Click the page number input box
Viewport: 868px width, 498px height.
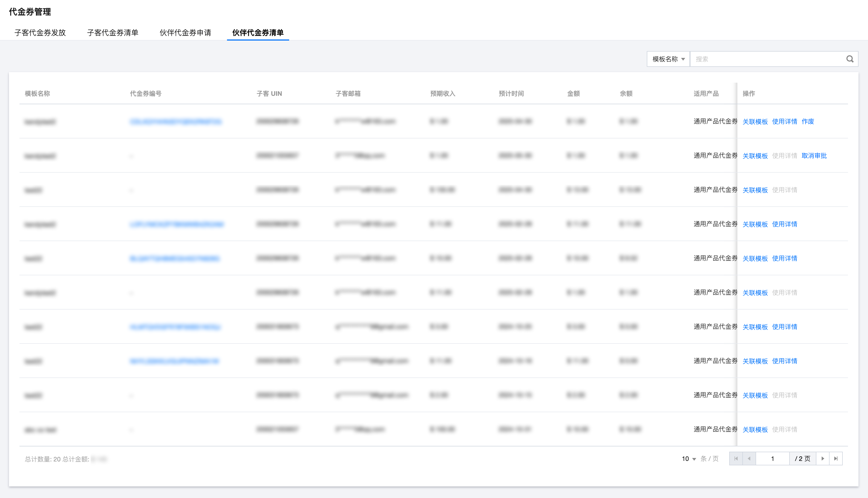773,459
